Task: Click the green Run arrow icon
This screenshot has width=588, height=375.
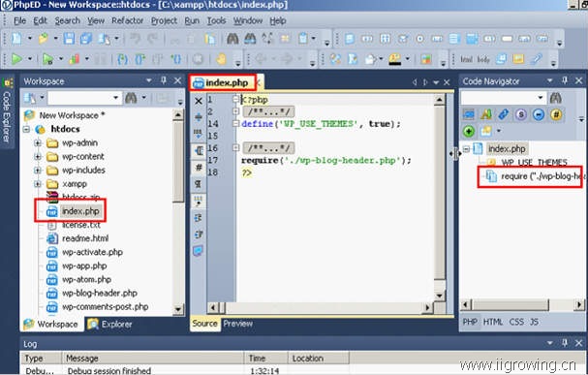Action: [x=16, y=59]
